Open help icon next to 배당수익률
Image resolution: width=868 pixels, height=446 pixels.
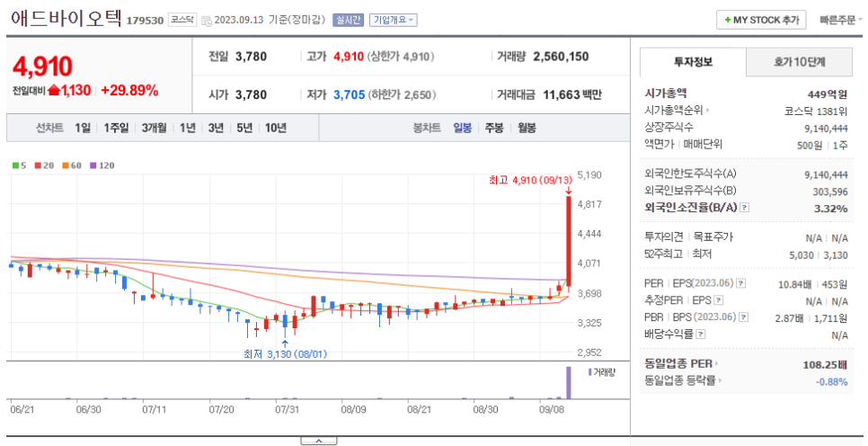coord(701,334)
